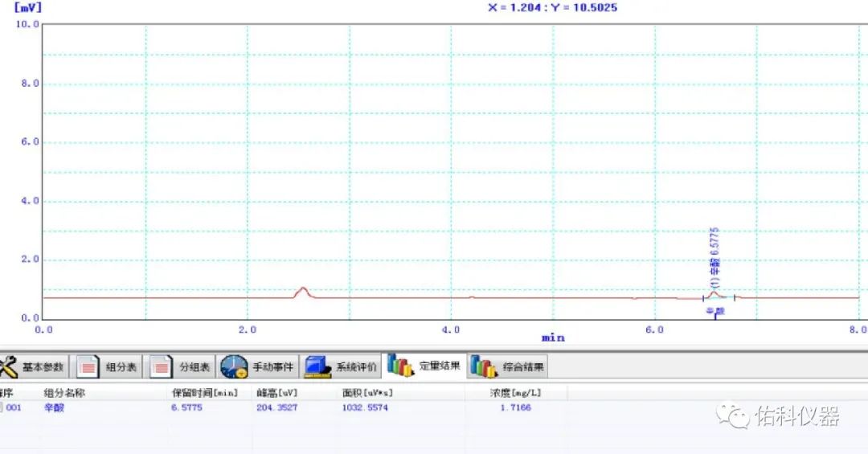Click the bar chart icon for 定量结果
The height and width of the screenshot is (454, 868).
pyautogui.click(x=399, y=366)
